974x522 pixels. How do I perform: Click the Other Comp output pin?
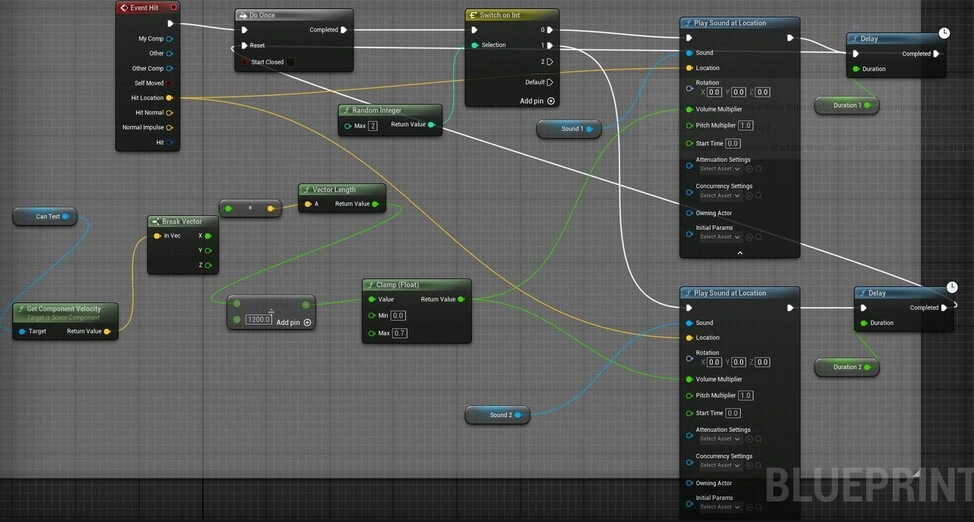pos(170,68)
